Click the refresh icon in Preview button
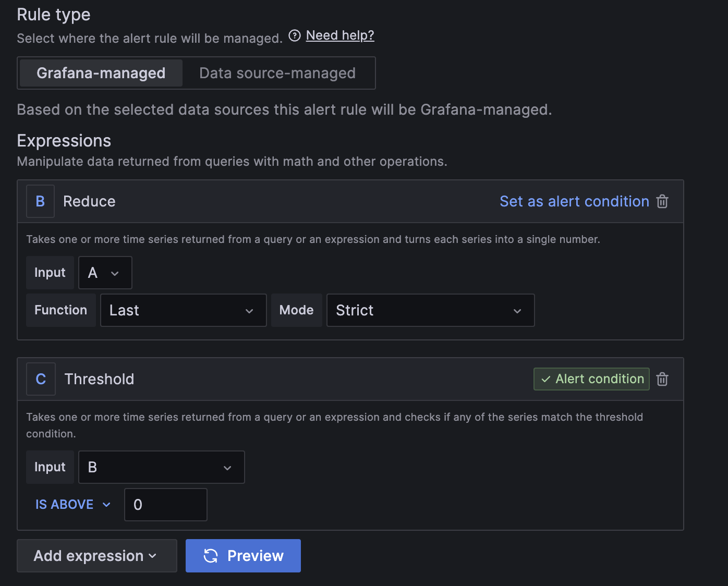This screenshot has height=586, width=728. pos(211,556)
